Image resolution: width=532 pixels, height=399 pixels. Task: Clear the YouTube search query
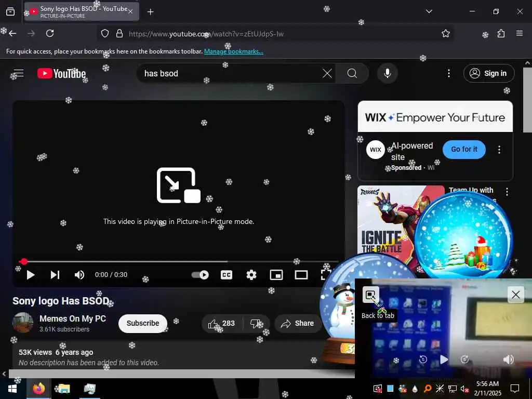pyautogui.click(x=327, y=73)
